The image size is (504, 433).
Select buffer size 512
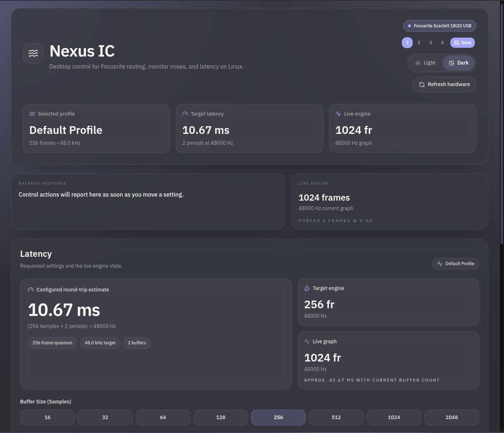click(x=336, y=417)
